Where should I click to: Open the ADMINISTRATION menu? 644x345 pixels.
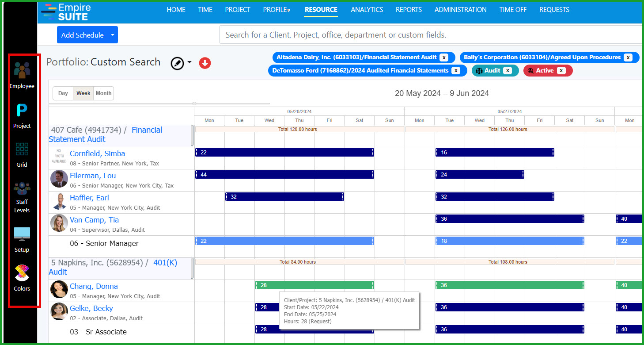coord(461,10)
